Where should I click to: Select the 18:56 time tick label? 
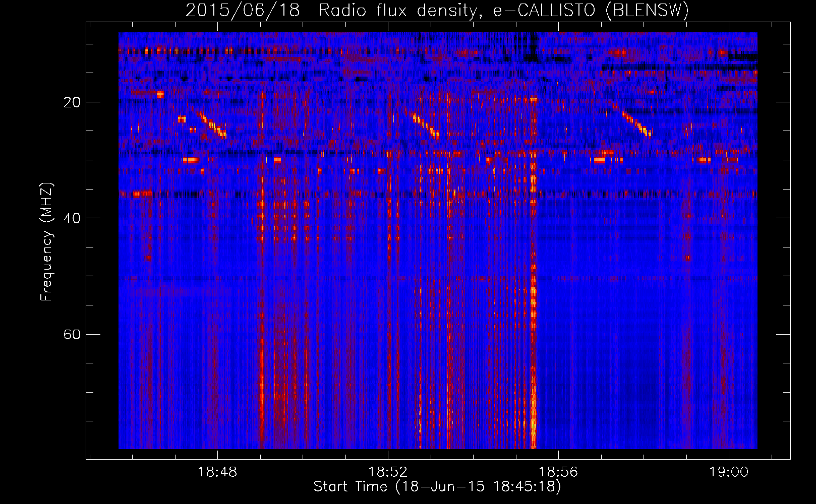(558, 472)
